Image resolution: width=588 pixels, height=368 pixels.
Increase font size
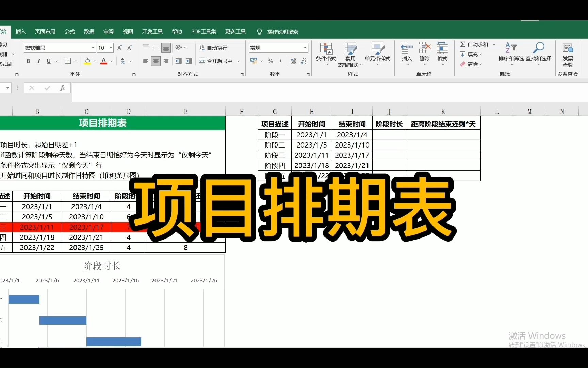click(119, 48)
